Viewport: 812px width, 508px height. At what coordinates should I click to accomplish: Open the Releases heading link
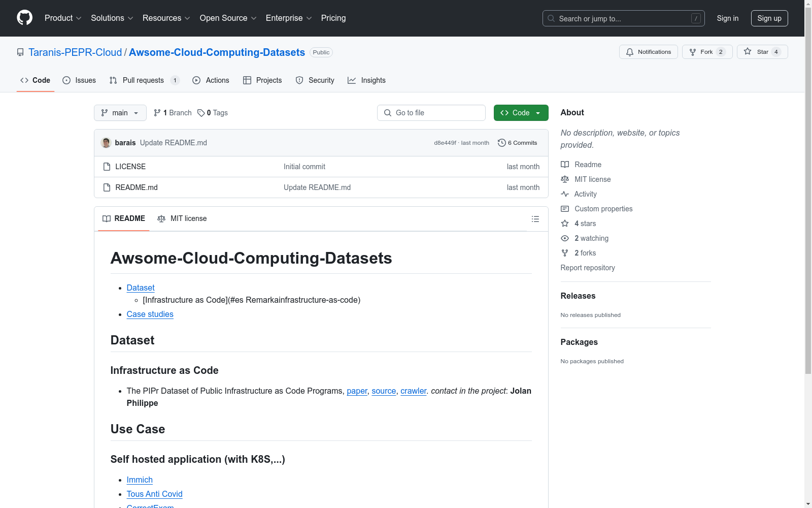[578, 296]
